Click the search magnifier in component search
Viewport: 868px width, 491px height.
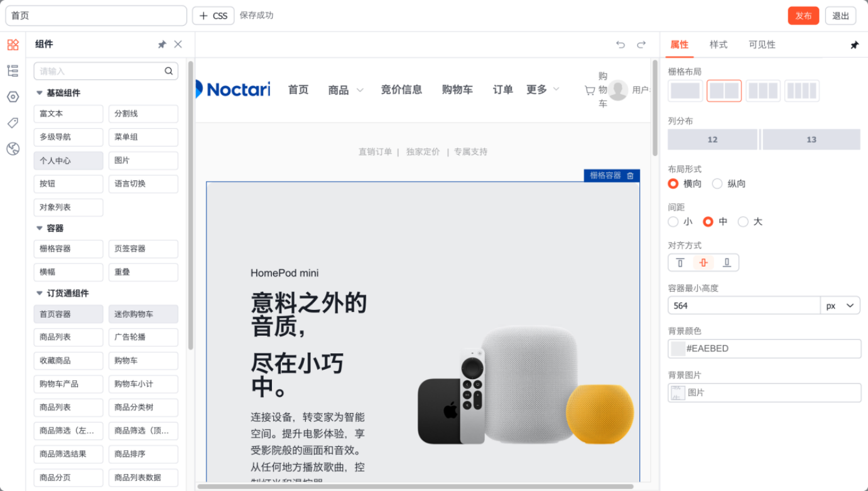point(168,71)
